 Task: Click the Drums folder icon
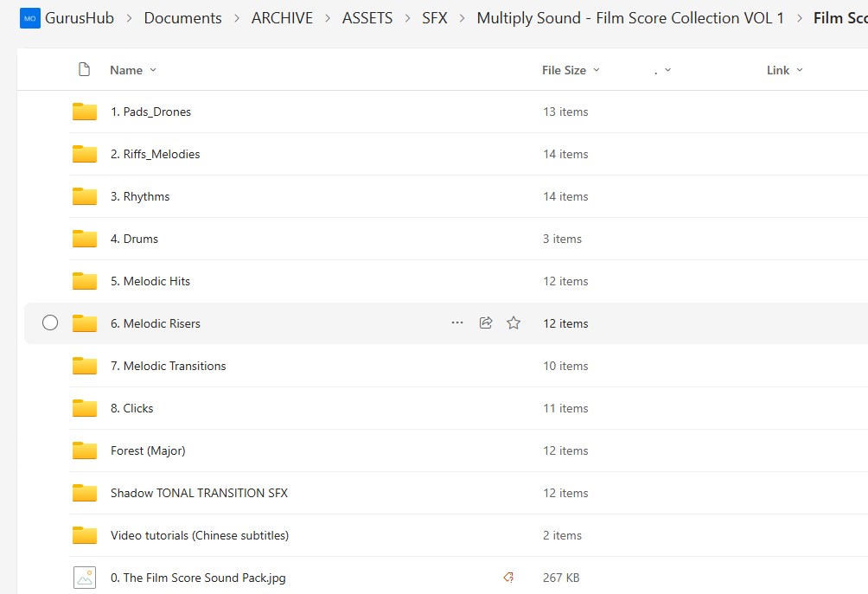(x=85, y=239)
